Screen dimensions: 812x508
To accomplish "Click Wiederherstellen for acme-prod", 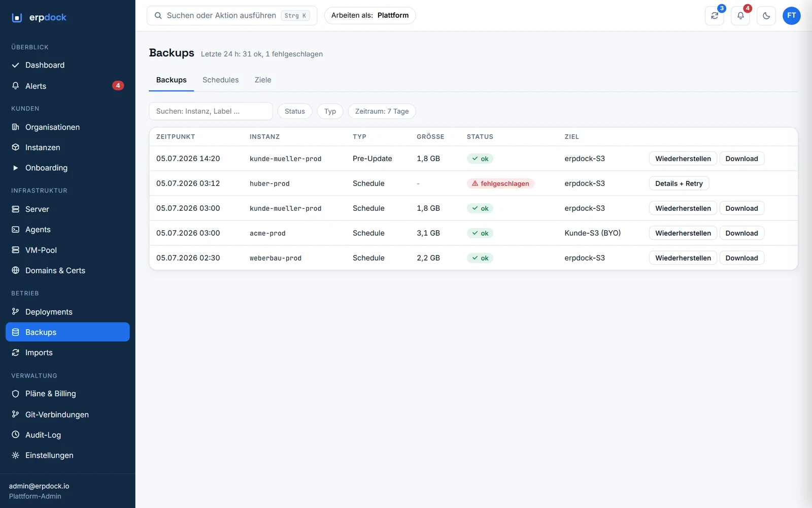I will [x=683, y=233].
